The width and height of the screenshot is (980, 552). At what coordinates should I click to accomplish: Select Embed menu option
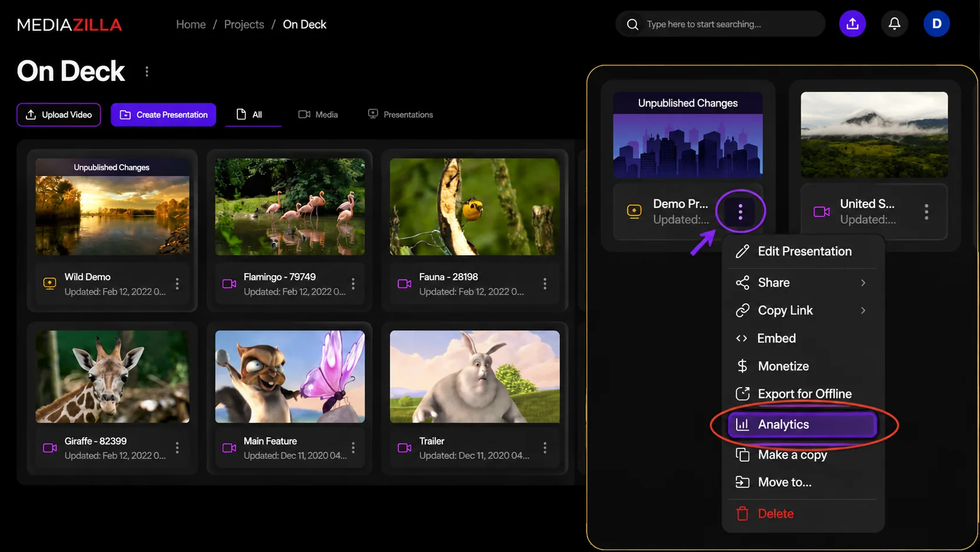coord(802,338)
